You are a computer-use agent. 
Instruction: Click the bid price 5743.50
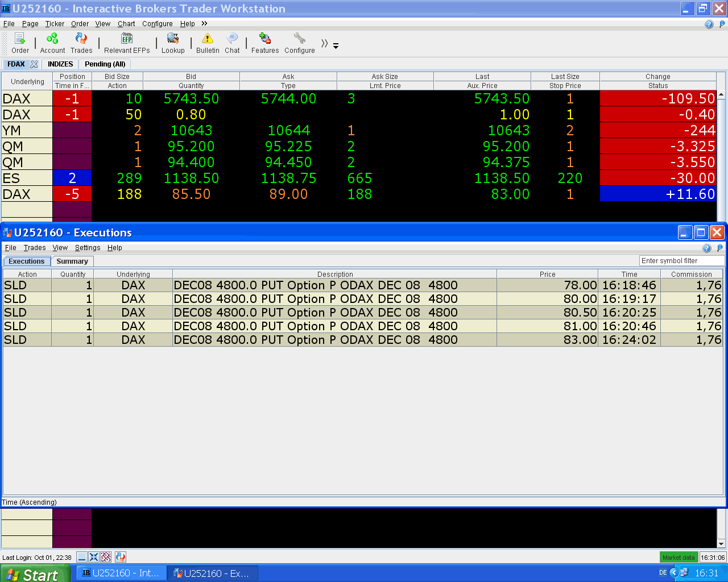pyautogui.click(x=191, y=98)
